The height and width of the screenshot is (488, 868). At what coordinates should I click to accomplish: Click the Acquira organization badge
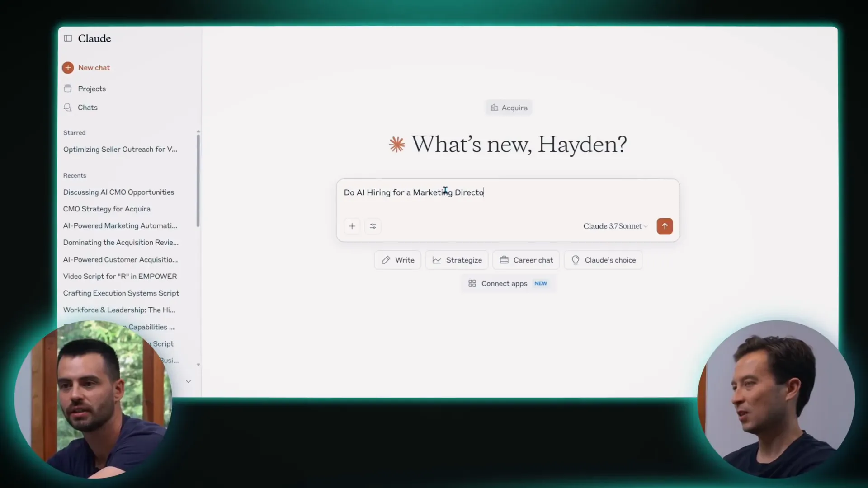pos(509,108)
